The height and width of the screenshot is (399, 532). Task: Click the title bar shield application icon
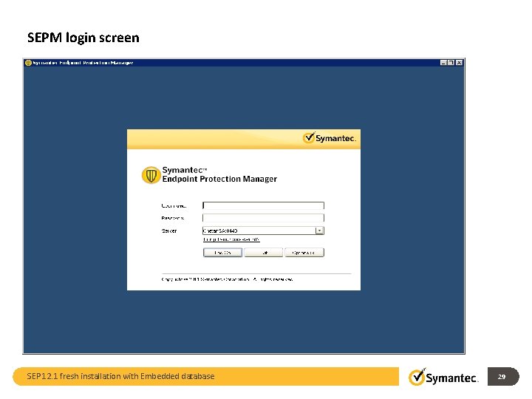(29, 63)
